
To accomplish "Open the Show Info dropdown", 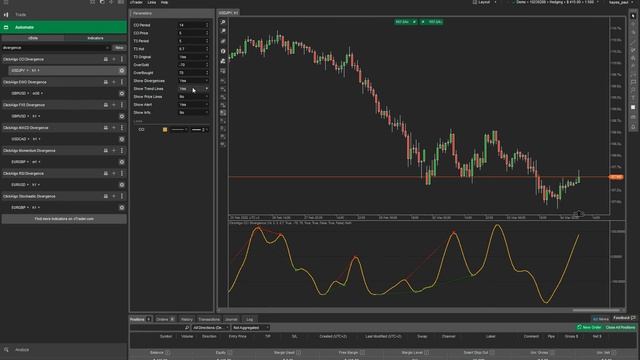I will pyautogui.click(x=193, y=113).
